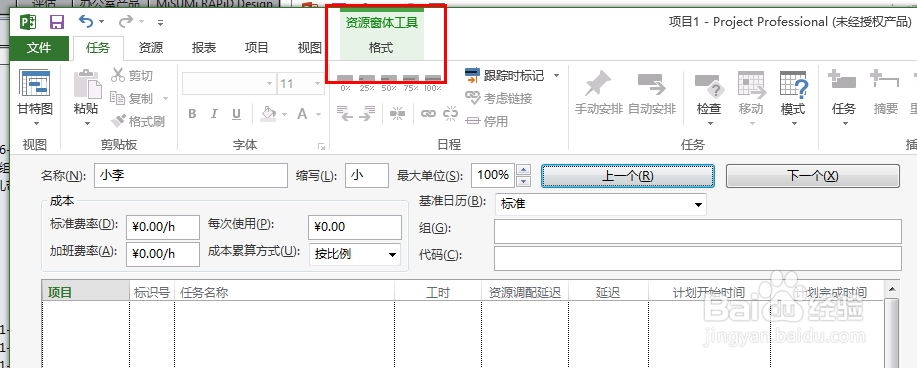This screenshot has height=368, width=917.
Task: Click the unlink tasks icon
Action: pos(450,114)
